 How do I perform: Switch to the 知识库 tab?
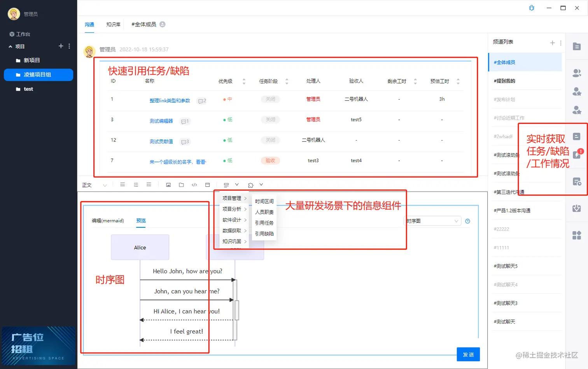click(113, 25)
